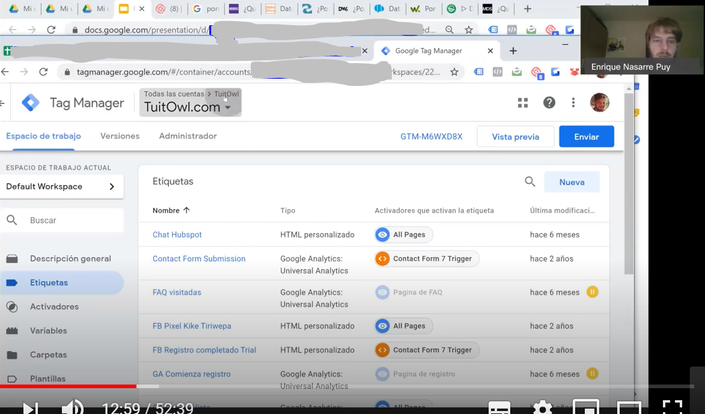
Task: Open the Google apps grid icon
Action: coord(522,103)
